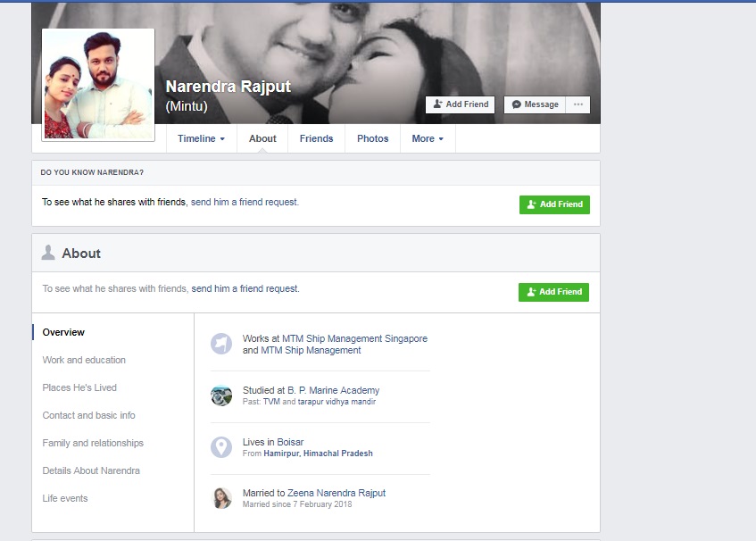The image size is (756, 541).
Task: Click the spouse's small avatar beside Married to
Action: 221,498
